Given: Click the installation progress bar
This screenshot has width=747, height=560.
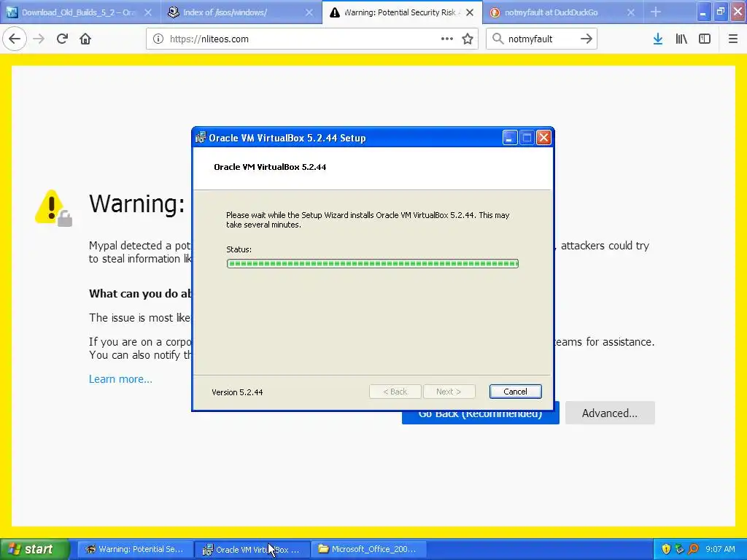Looking at the screenshot, I should coord(373,263).
